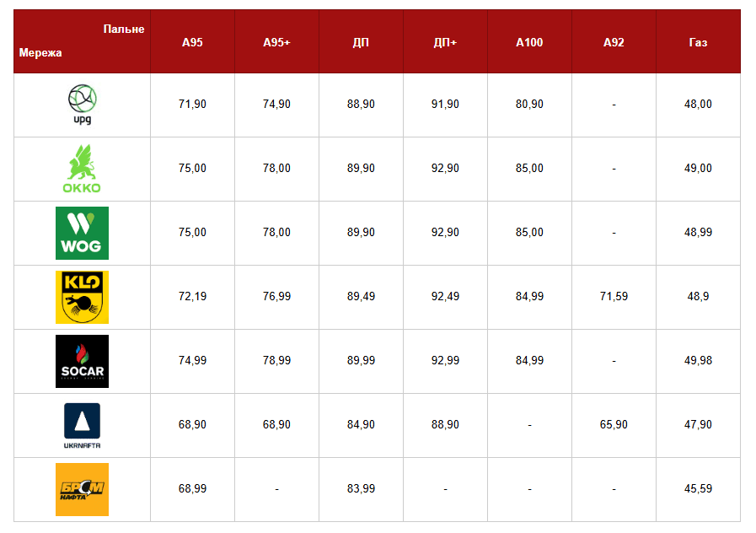The width and height of the screenshot is (756, 533).
Task: Select UPG A95 price 71,90
Action: pyautogui.click(x=192, y=105)
